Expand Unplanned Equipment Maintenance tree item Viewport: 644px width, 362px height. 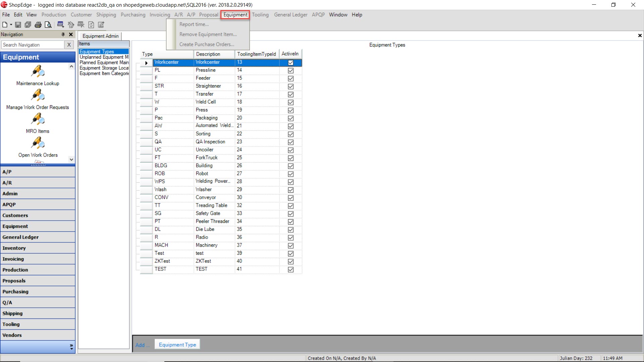(104, 57)
